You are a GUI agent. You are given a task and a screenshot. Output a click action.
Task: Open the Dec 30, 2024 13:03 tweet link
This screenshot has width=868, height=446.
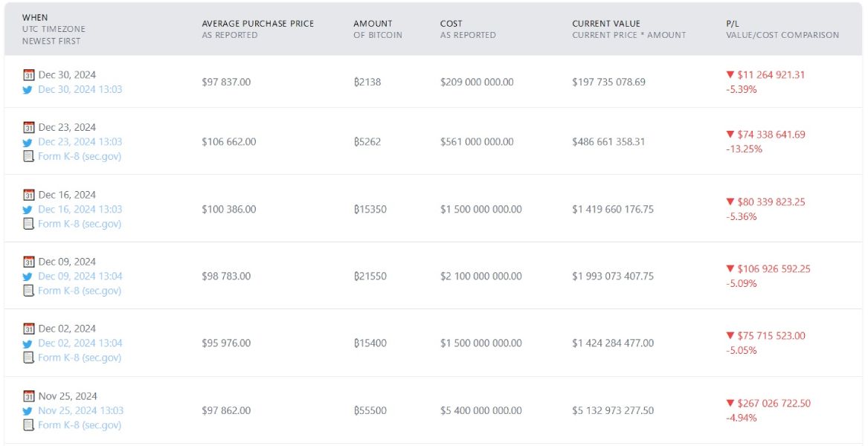80,89
